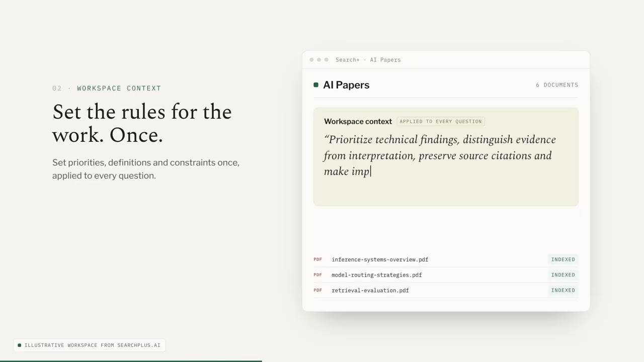
Task: Click the Search+ · AI Papers window title
Action: point(368,60)
